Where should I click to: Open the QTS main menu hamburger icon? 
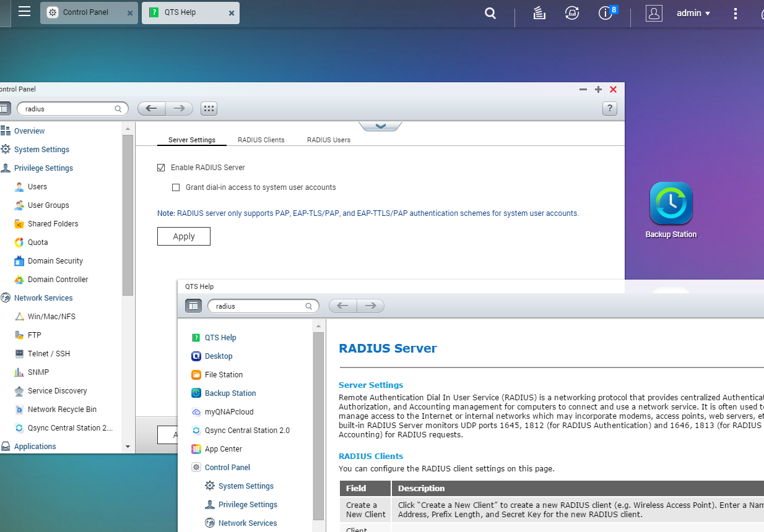pos(24,11)
